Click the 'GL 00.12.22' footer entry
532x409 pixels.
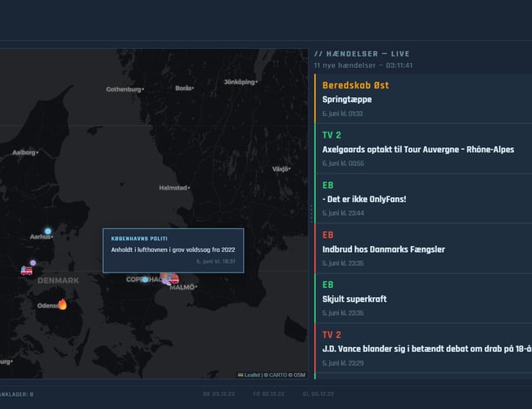(x=318, y=393)
